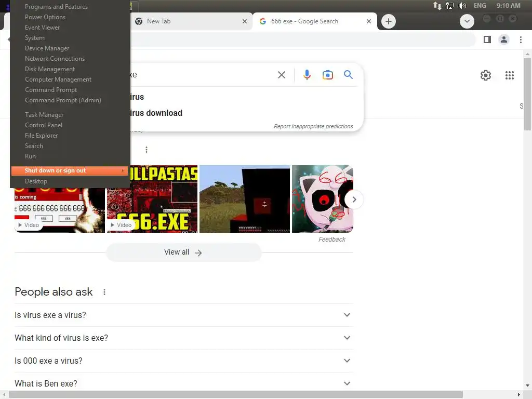
Task: Search by image with camera icon
Action: 328,75
